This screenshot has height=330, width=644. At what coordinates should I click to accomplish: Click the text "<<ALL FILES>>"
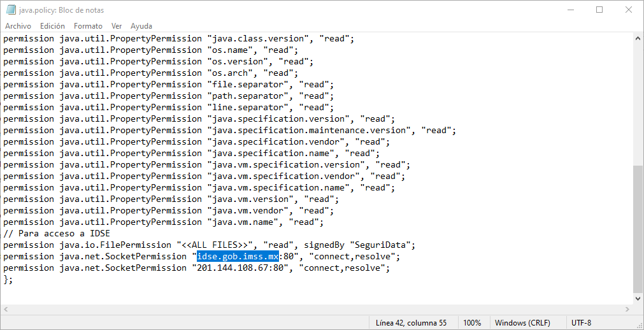[215, 245]
